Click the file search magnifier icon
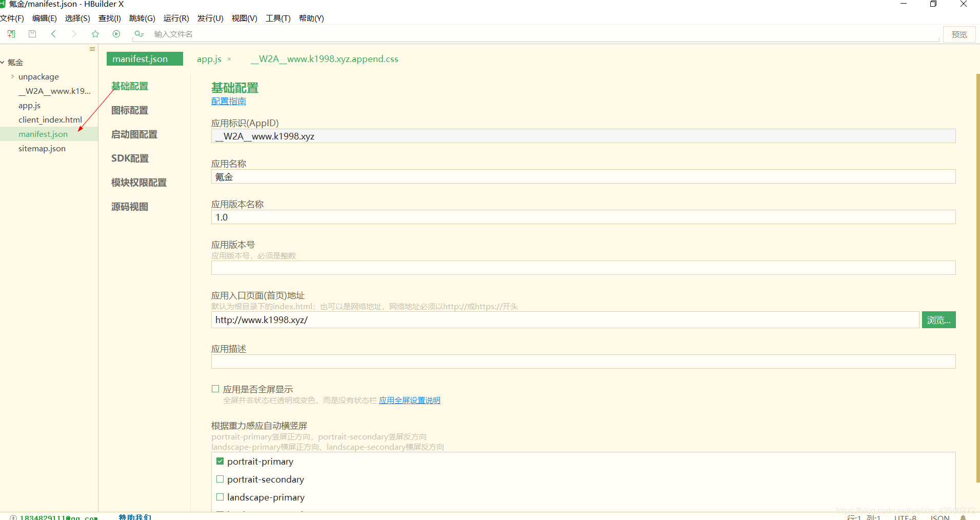 (x=139, y=34)
